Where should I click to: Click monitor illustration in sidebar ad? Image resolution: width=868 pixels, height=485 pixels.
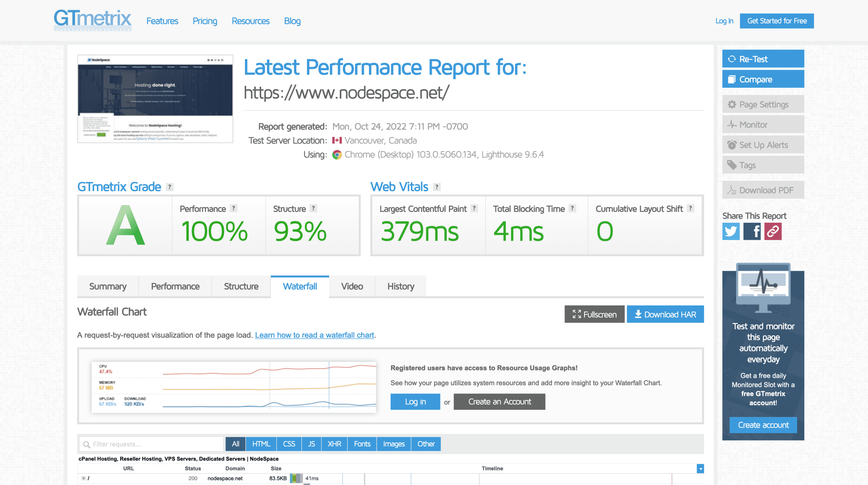point(763,288)
